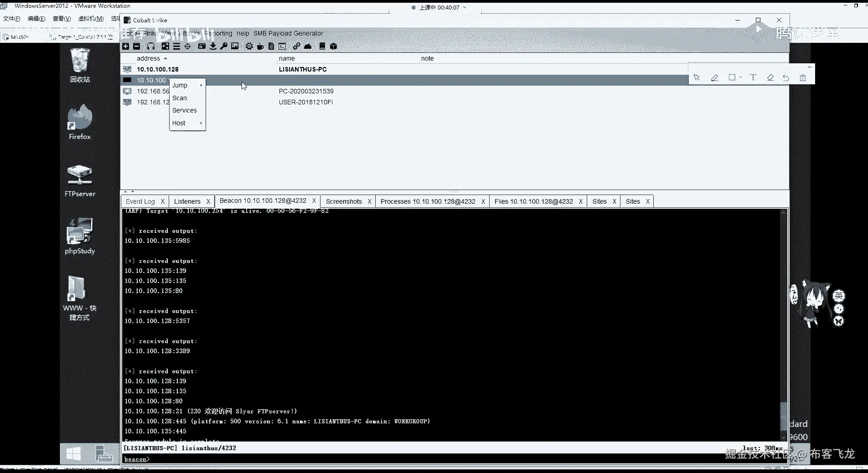The height and width of the screenshot is (473, 868).
Task: Select the pointer tool in annotation bar
Action: (x=697, y=77)
